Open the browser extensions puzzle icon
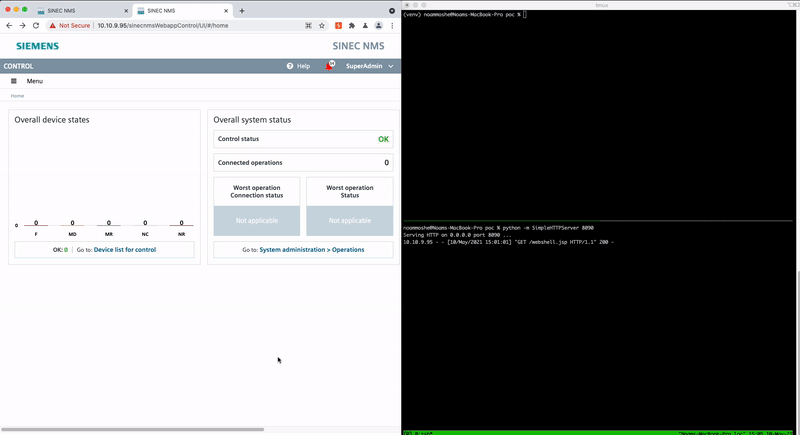800x435 pixels. click(x=351, y=25)
